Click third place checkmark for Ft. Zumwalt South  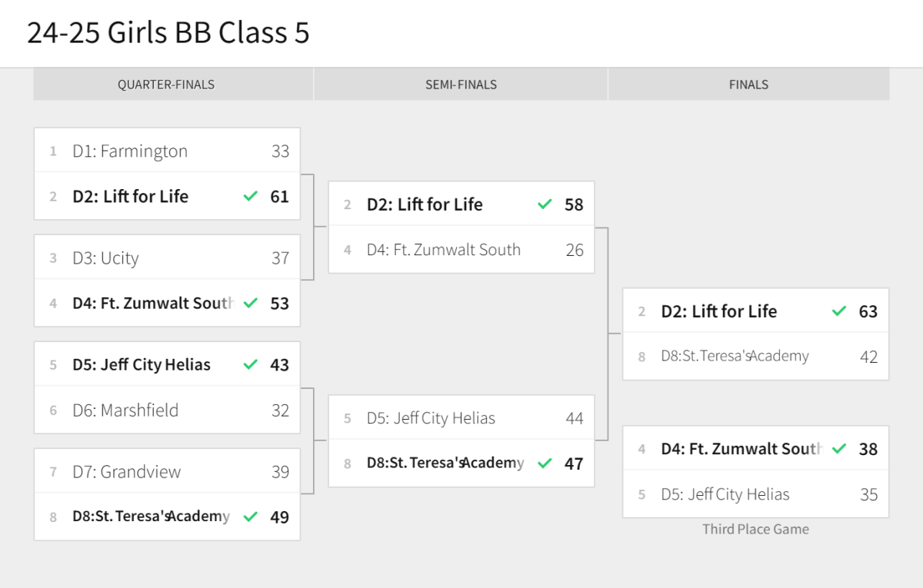(x=839, y=448)
